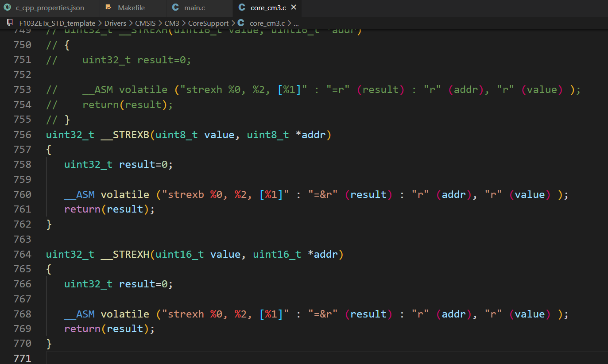Click line number 756 in the gutter
The height and width of the screenshot is (364, 608).
pyautogui.click(x=23, y=135)
